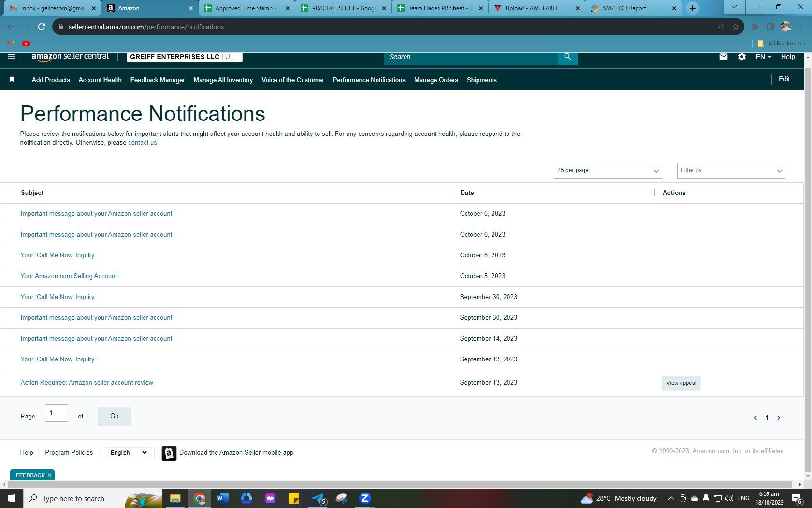Open Action Required: Amazon seller account review

87,383
